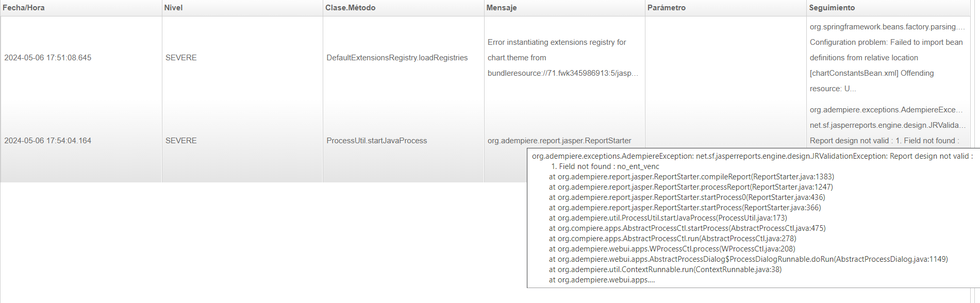Sort by the Parámetro column header
The image size is (980, 303).
[666, 8]
